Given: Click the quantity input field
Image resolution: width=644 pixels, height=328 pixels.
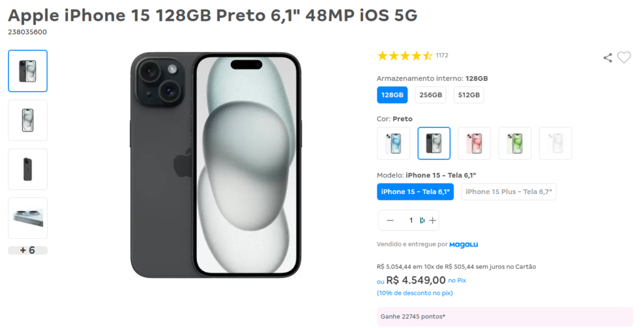Looking at the screenshot, I should pyautogui.click(x=411, y=221).
